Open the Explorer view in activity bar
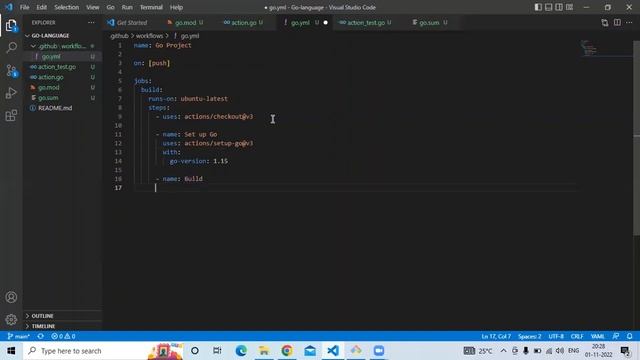 click(11, 26)
